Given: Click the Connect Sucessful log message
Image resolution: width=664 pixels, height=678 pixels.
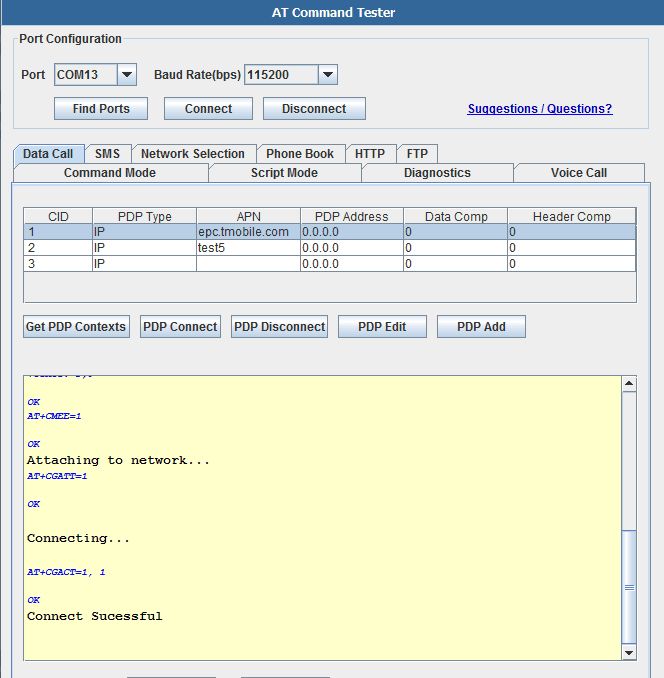Looking at the screenshot, I should 95,616.
